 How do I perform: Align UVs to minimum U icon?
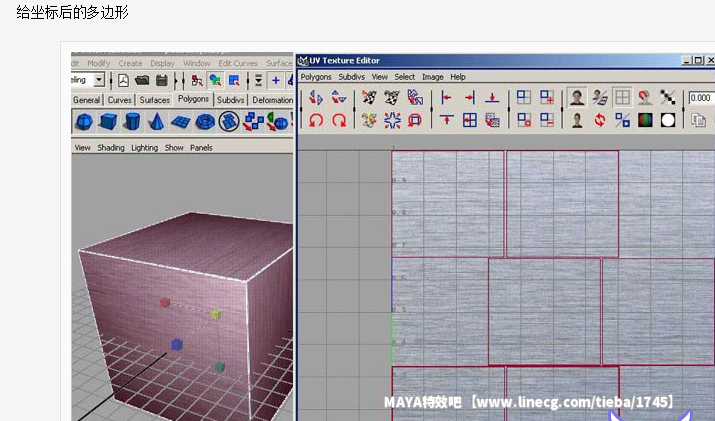pos(446,98)
